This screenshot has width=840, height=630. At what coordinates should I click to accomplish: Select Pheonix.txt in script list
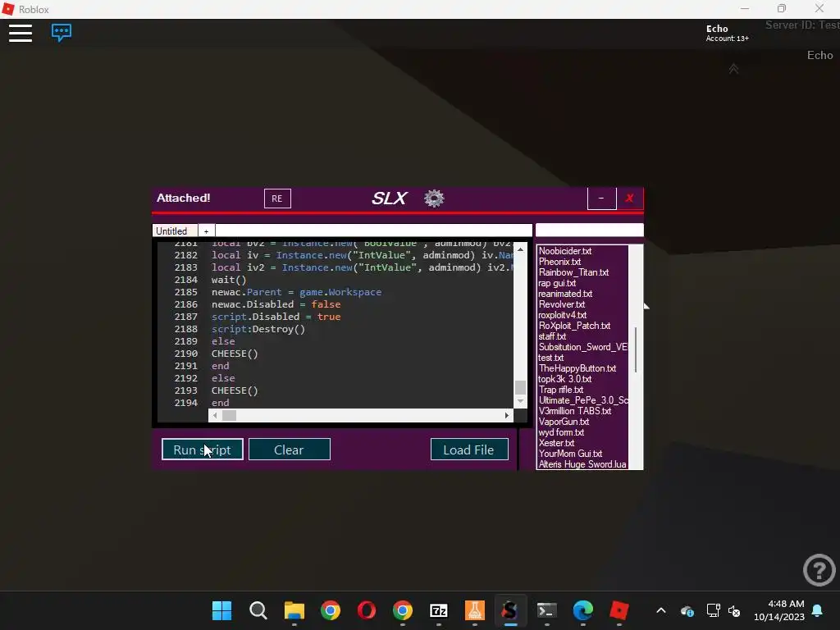pos(559,262)
